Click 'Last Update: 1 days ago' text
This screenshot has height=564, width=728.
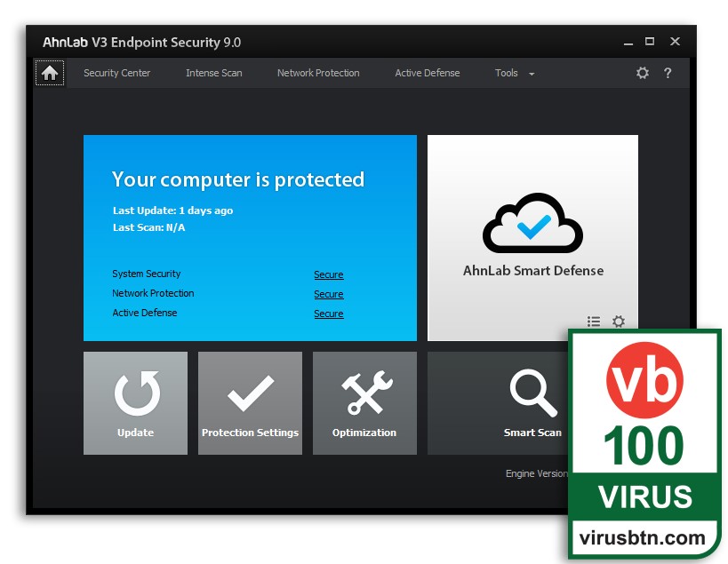click(x=172, y=211)
